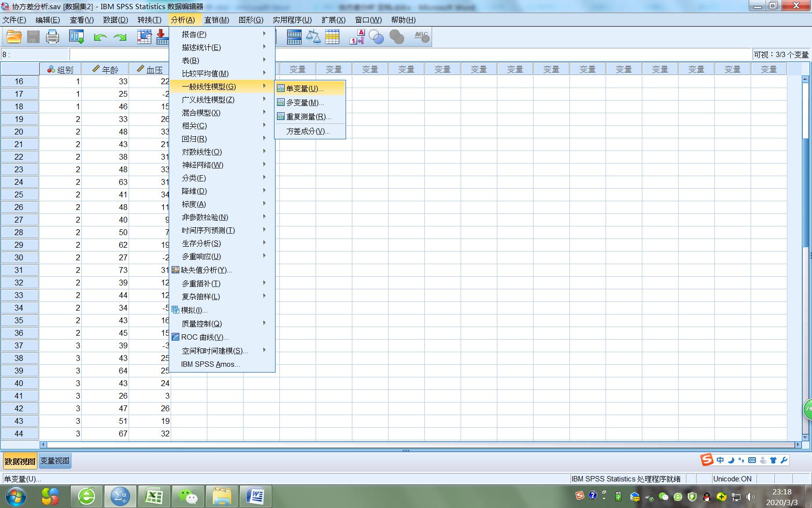Open the 图形(G) menu
Screen dimensions: 812x508
(x=251, y=20)
